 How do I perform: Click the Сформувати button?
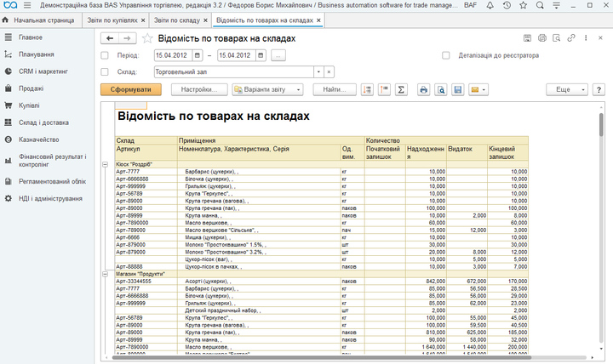(131, 90)
